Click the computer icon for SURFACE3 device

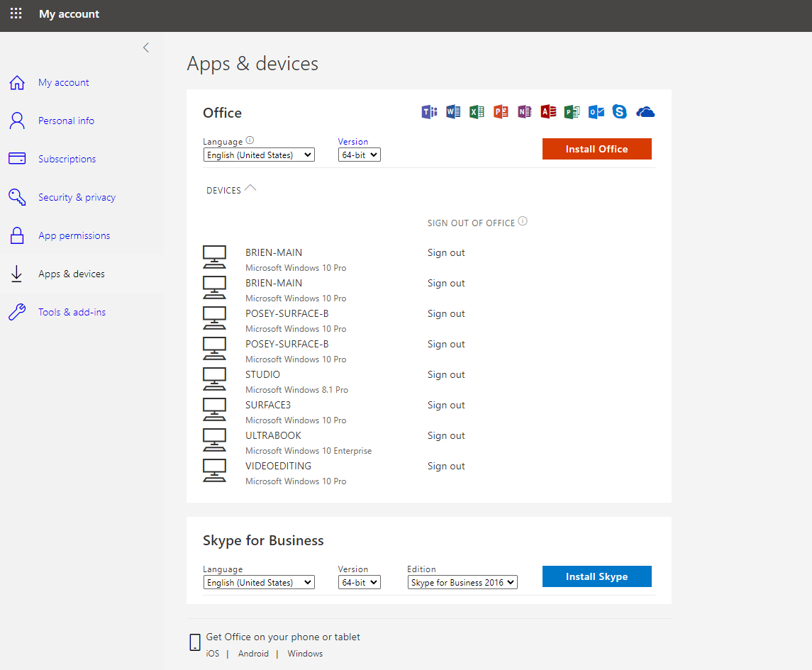pyautogui.click(x=214, y=410)
